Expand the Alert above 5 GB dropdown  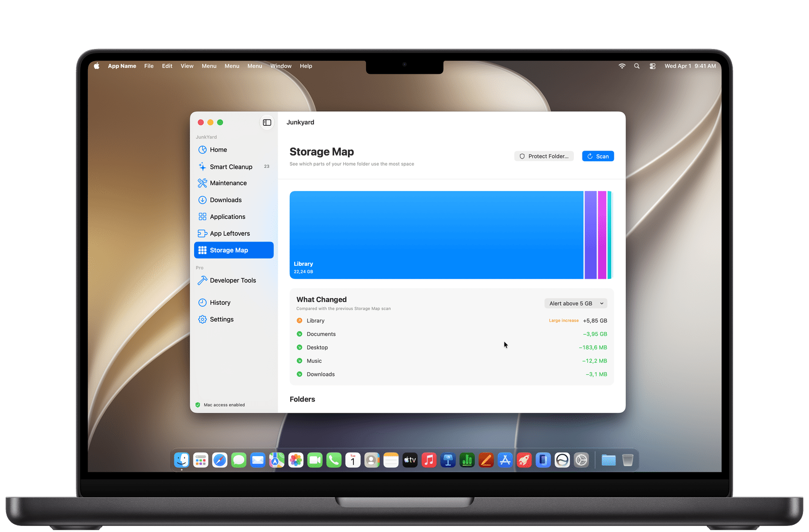(576, 304)
